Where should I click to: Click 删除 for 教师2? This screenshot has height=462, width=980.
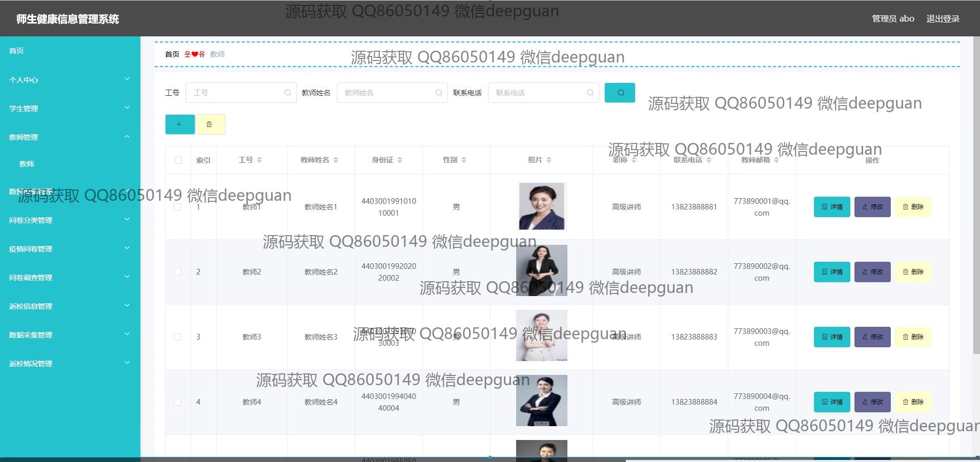coord(913,272)
